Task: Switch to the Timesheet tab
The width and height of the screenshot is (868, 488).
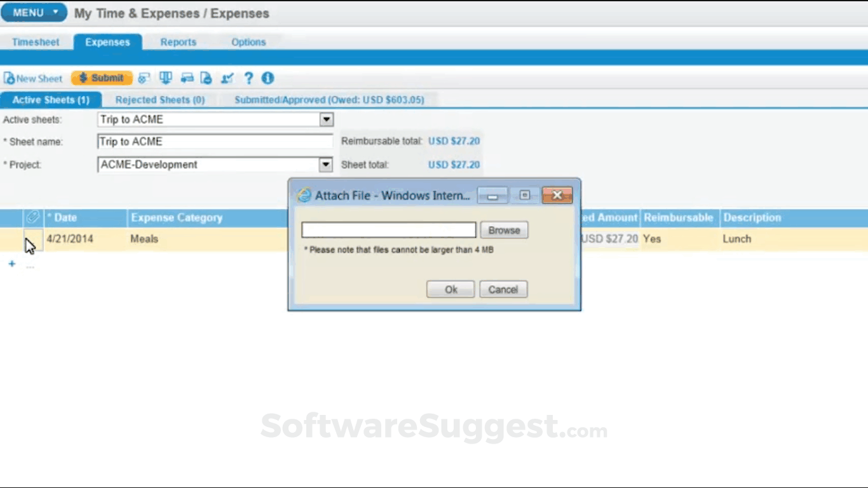Action: (36, 42)
